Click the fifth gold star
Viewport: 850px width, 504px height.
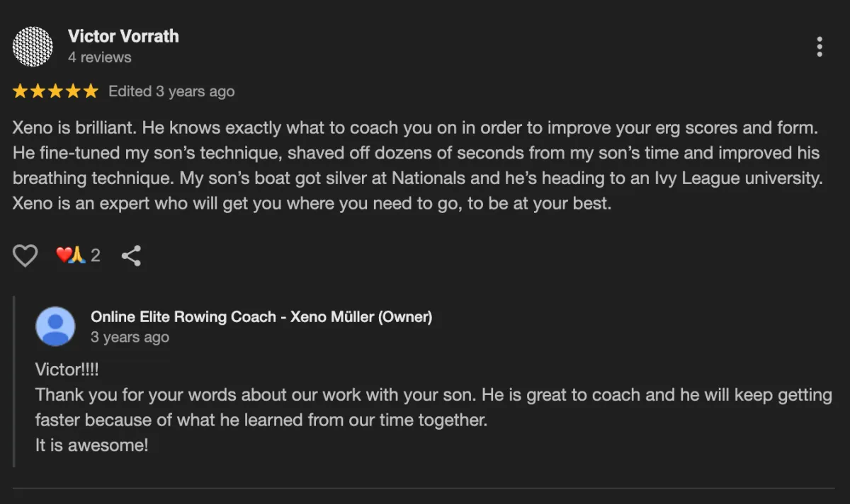(91, 91)
